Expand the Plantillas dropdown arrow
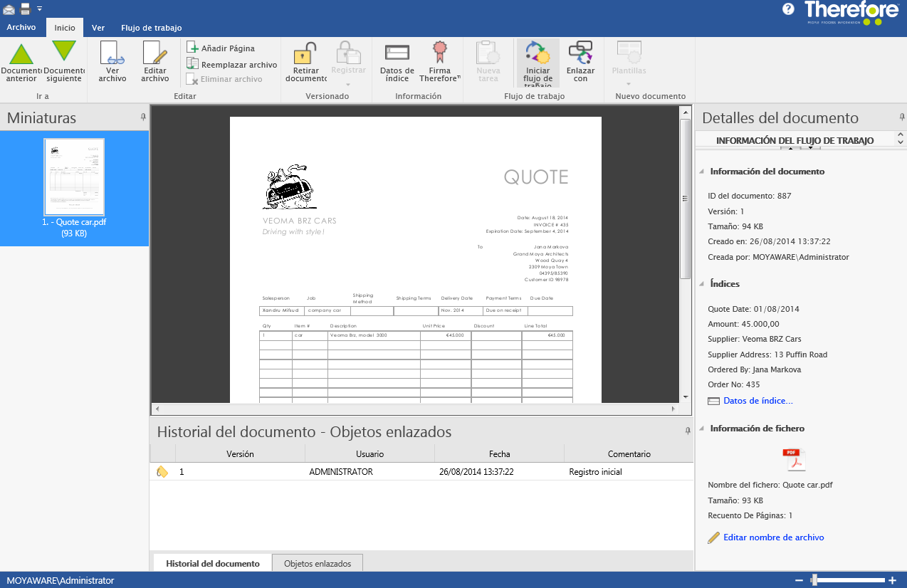Viewport: 907px width, 588px height. pyautogui.click(x=629, y=85)
